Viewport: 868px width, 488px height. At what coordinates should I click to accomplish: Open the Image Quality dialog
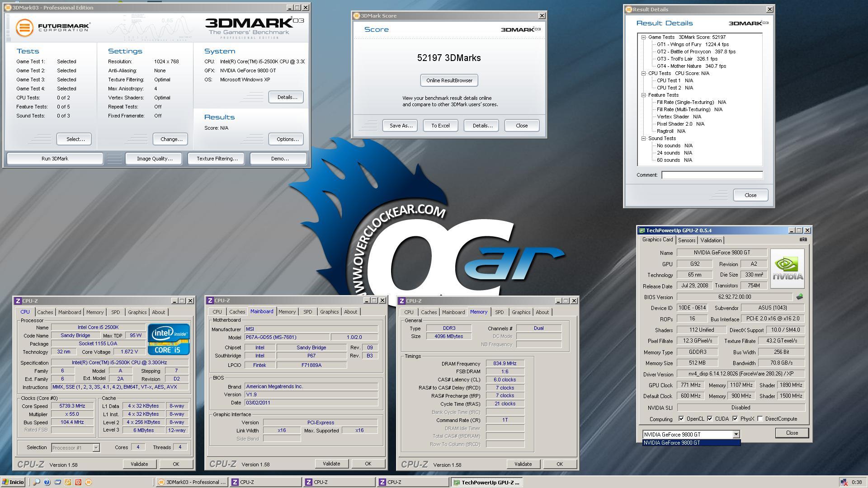155,159
